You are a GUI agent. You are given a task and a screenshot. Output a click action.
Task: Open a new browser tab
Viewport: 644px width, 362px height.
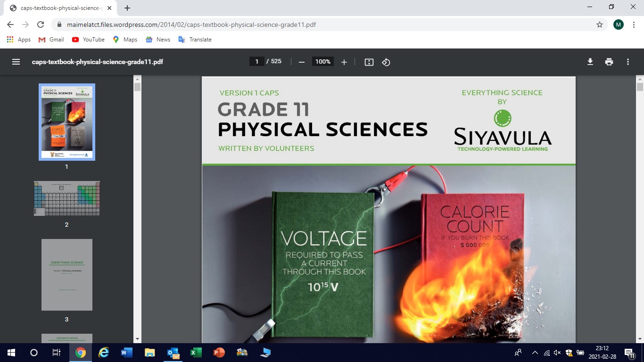click(127, 8)
